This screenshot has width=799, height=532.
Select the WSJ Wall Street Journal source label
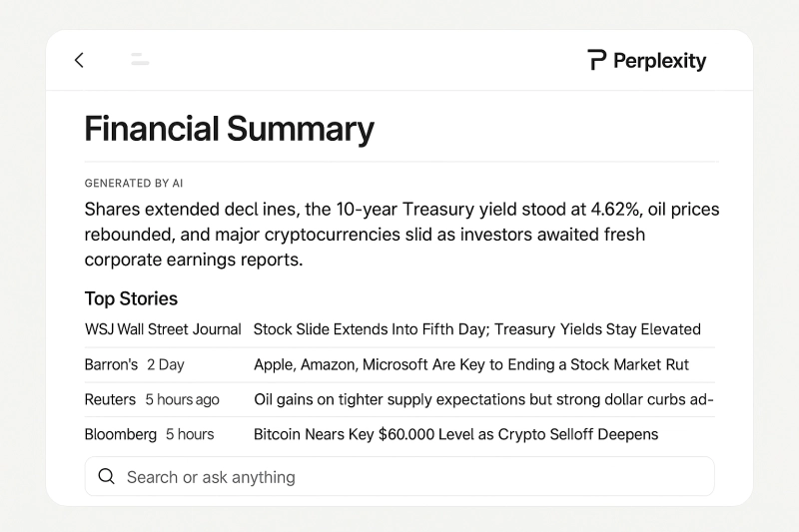click(x=163, y=329)
